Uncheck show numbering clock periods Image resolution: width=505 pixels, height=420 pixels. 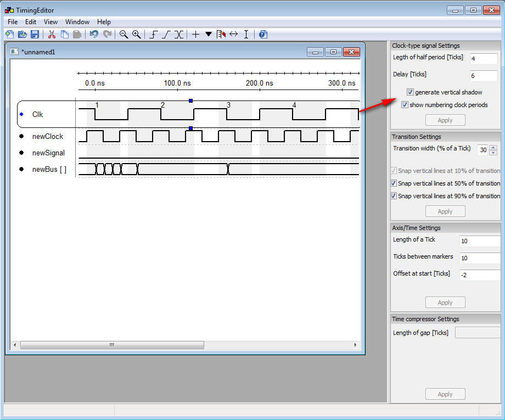tap(405, 105)
